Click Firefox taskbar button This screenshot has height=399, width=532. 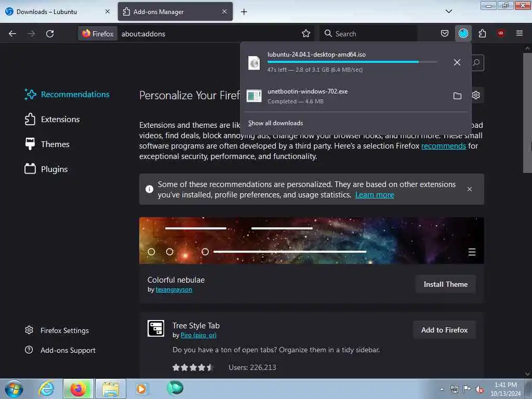(x=78, y=389)
